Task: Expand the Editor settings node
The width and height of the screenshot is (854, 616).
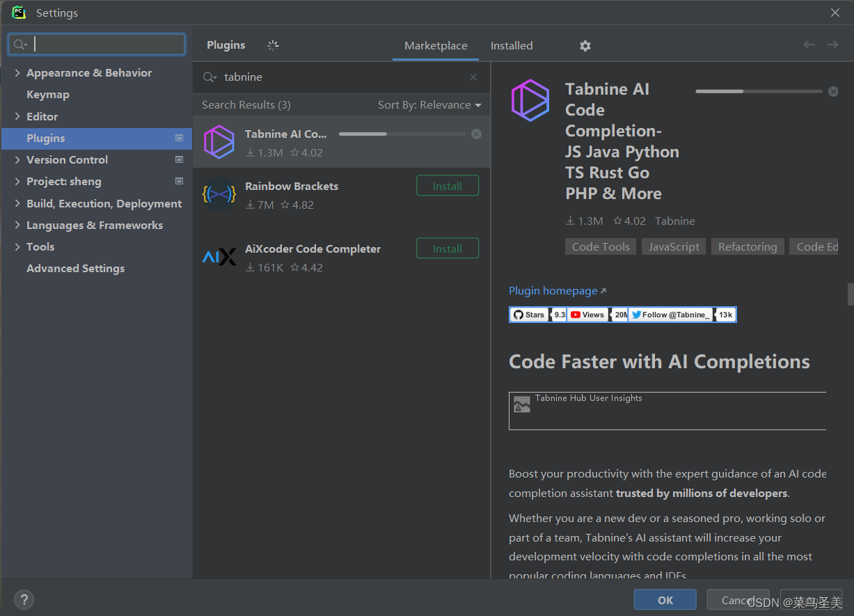Action: 17,117
